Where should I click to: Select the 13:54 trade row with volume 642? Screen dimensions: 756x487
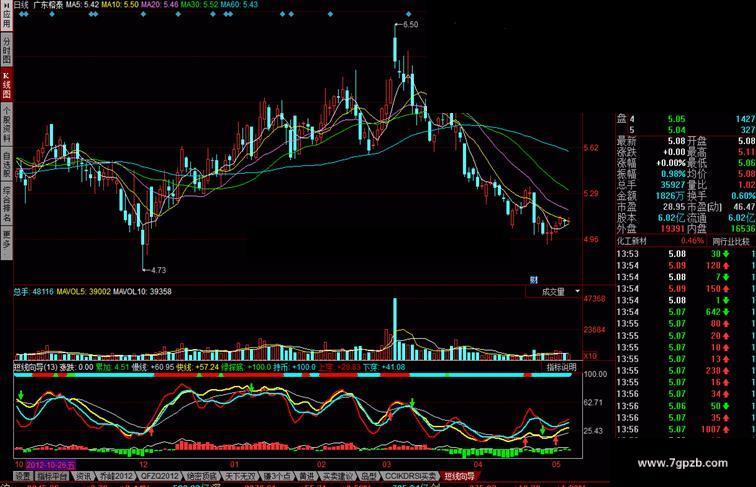click(x=686, y=312)
